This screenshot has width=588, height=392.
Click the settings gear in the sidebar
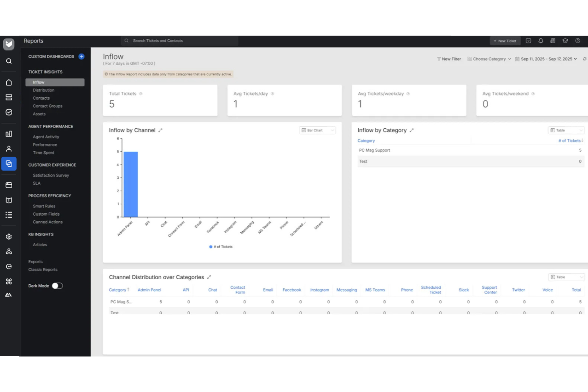click(x=9, y=236)
